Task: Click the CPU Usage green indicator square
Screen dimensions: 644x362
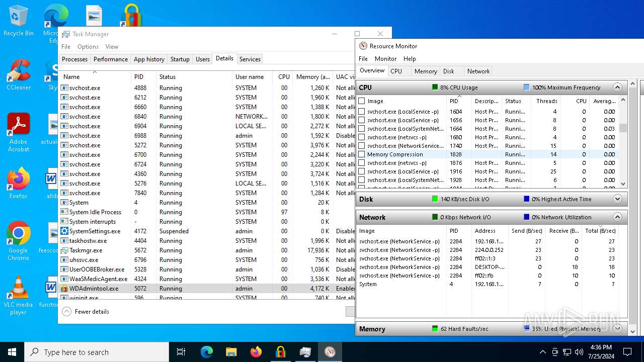Action: tap(435, 87)
